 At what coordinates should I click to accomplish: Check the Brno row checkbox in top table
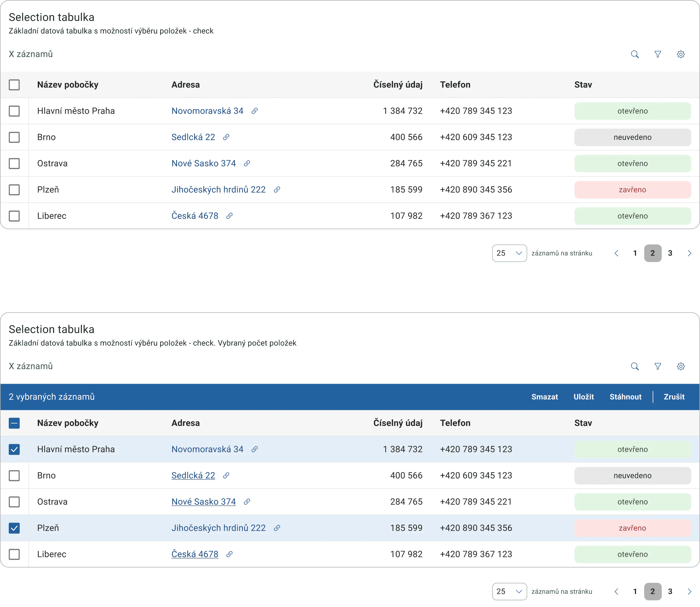coord(14,137)
